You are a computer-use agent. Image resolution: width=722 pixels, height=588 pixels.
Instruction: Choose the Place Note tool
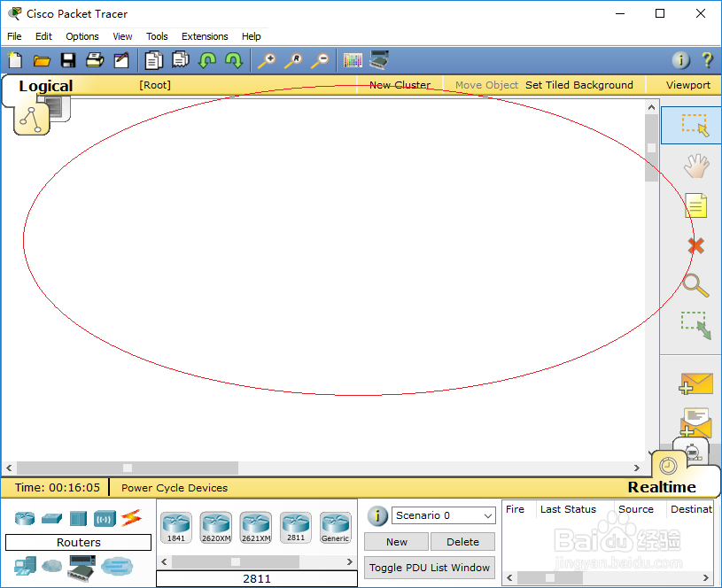click(x=695, y=205)
